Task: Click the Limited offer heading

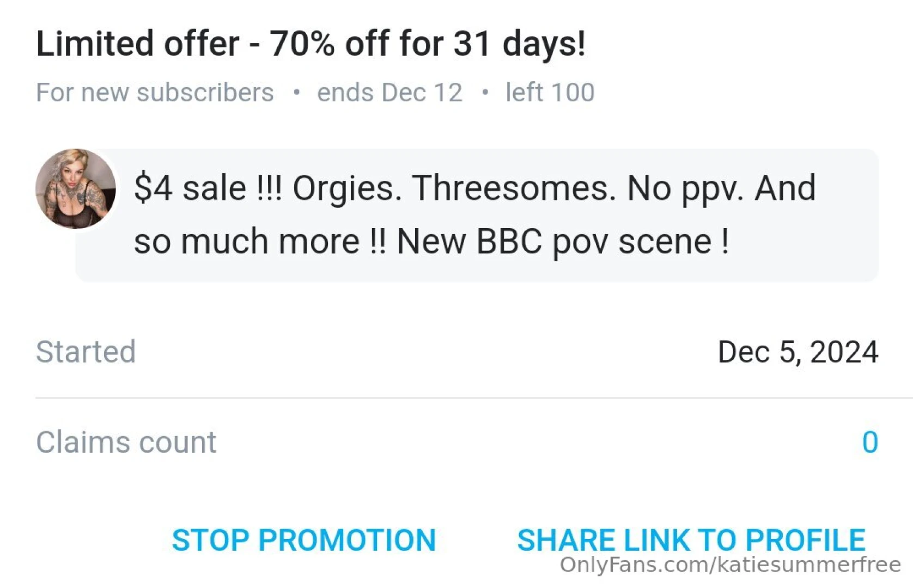Action: point(311,44)
